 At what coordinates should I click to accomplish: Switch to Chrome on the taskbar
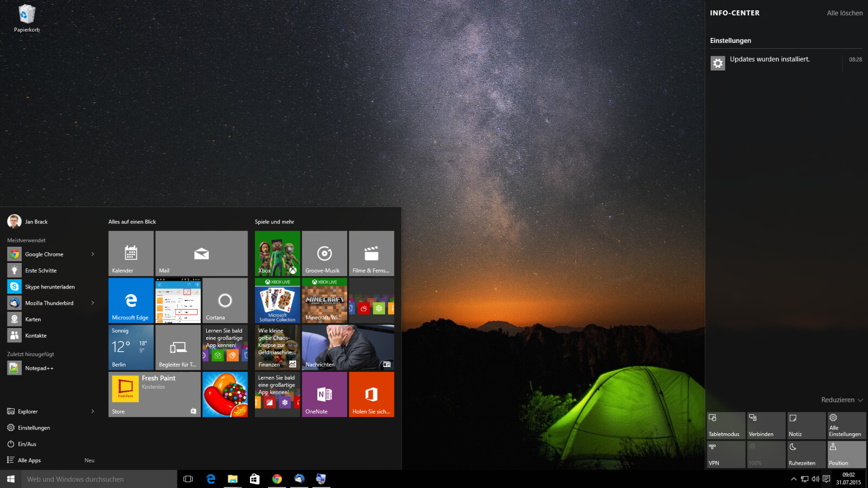click(277, 479)
